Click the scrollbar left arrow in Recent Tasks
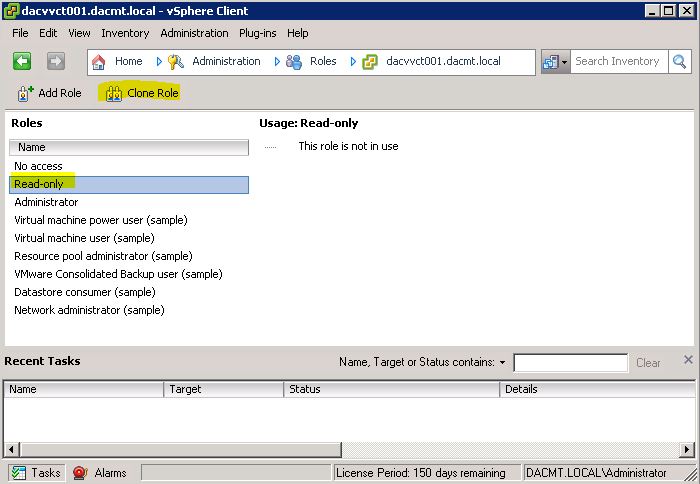Screen dimensions: 700x484 [11, 449]
